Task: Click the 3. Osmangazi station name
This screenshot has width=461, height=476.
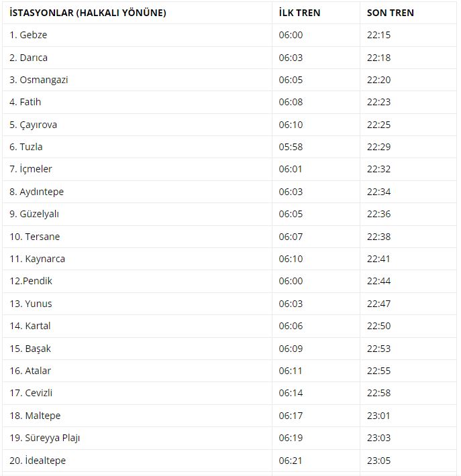Action: 39,80
